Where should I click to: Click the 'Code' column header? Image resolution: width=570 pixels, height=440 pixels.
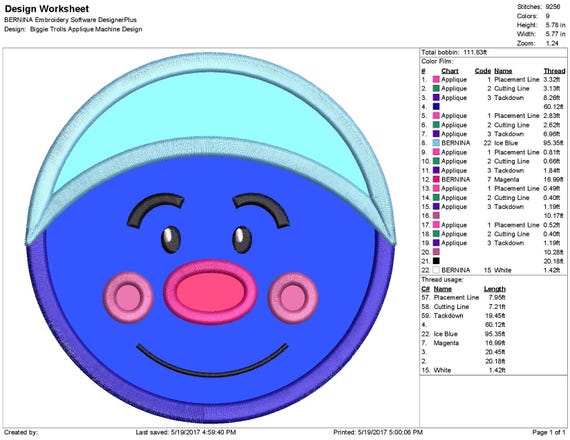(483, 71)
